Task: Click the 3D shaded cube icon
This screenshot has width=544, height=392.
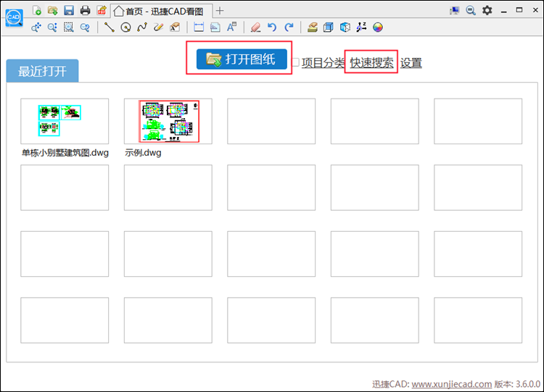Action: click(x=345, y=27)
